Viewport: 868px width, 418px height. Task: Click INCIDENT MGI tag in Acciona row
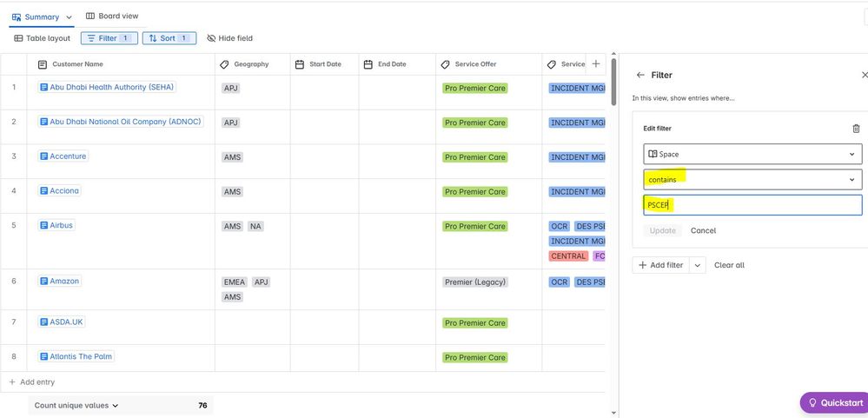pyautogui.click(x=578, y=191)
